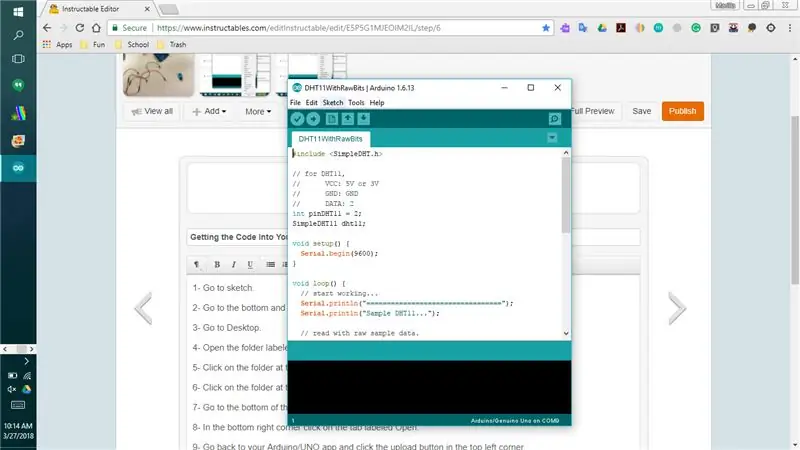The width and height of the screenshot is (800, 450).
Task: Click the Save button on Instructables
Action: 641,111
